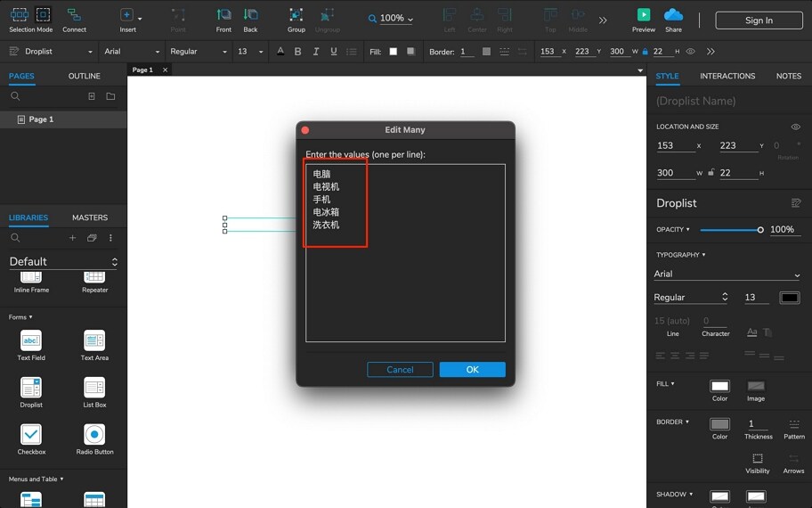Select the Page 1 canvas tab
Viewport: 812px width, 508px height.
142,70
